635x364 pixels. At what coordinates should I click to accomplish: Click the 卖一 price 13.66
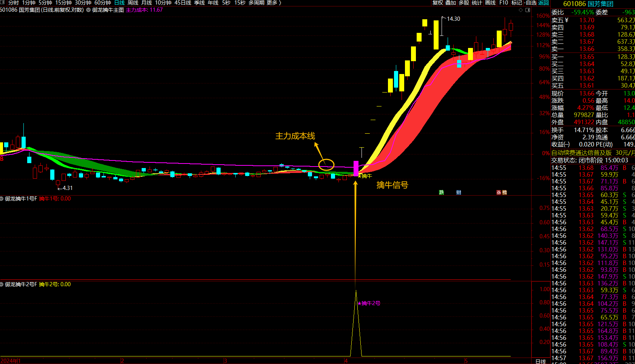click(x=587, y=49)
